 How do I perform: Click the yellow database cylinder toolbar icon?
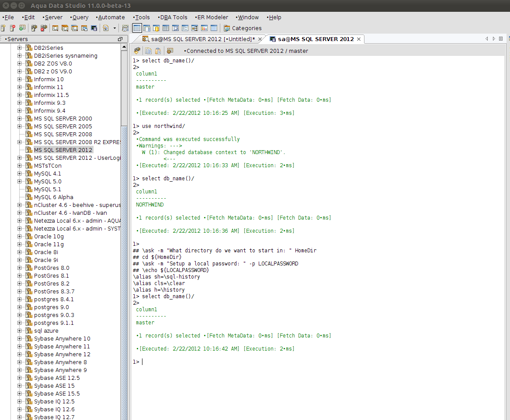156,28
